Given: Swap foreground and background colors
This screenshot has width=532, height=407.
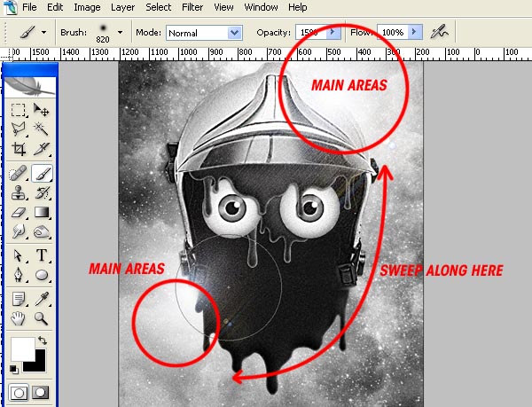Looking at the screenshot, I should tap(42, 340).
